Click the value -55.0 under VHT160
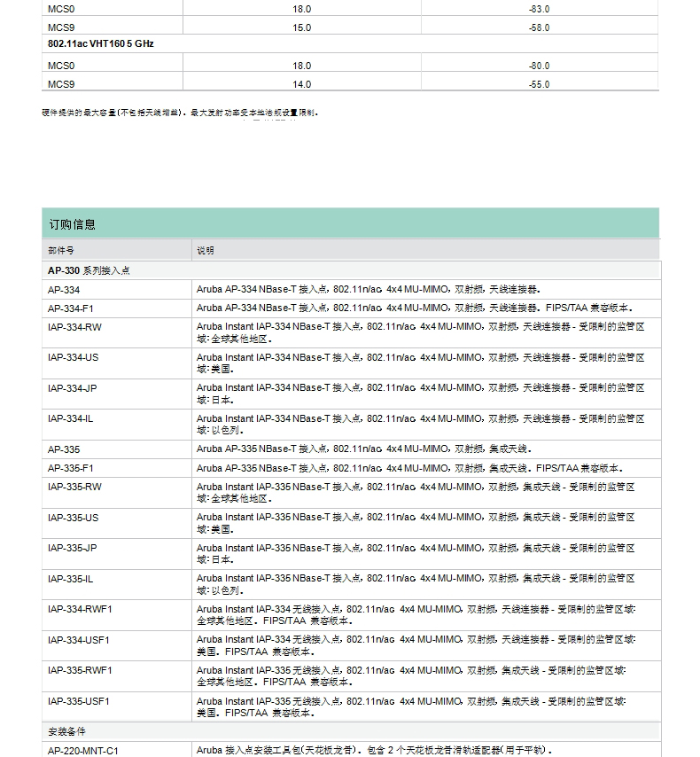The height and width of the screenshot is (757, 700). tap(539, 84)
